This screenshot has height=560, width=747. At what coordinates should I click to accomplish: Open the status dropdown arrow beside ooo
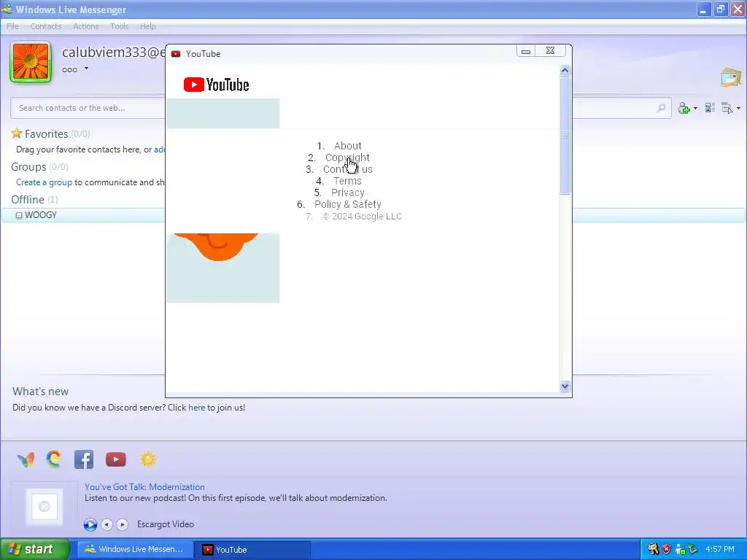tap(86, 69)
